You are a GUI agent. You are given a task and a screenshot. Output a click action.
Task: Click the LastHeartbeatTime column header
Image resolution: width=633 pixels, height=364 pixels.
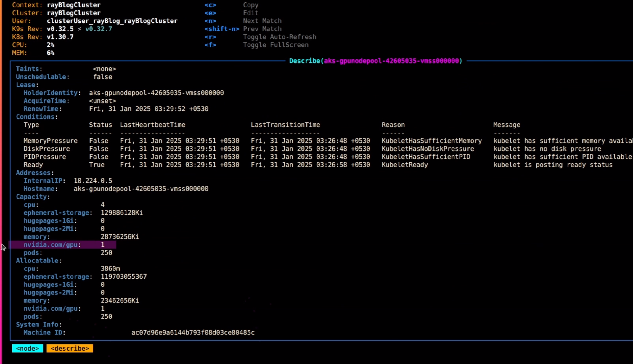152,125
